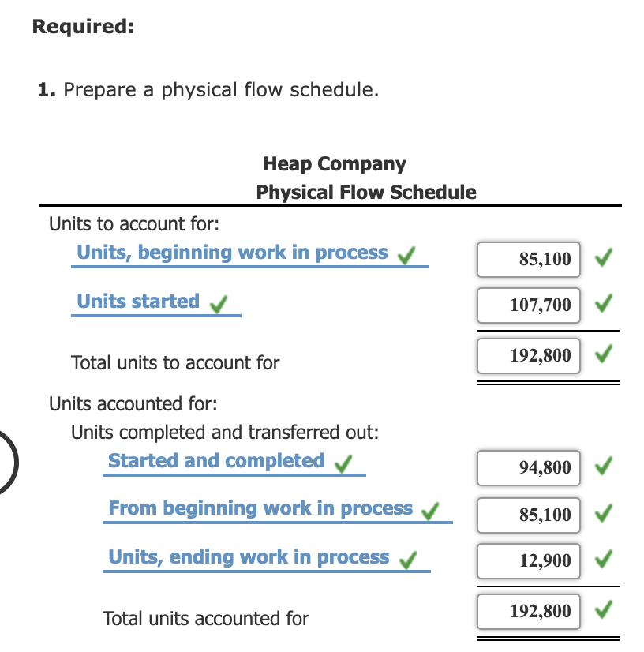Screen dimensions: 644x652
Task: Click green checkmark next to 107,700 field
Action: [x=603, y=303]
